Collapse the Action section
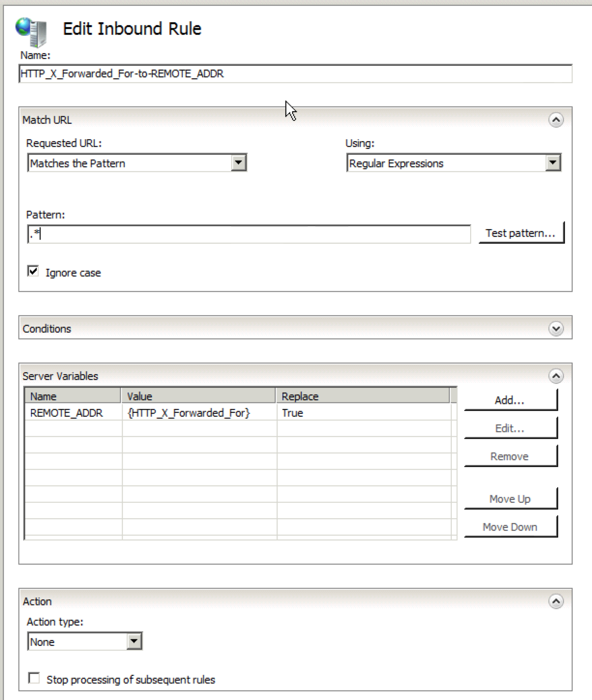The height and width of the screenshot is (700, 592). point(556,601)
